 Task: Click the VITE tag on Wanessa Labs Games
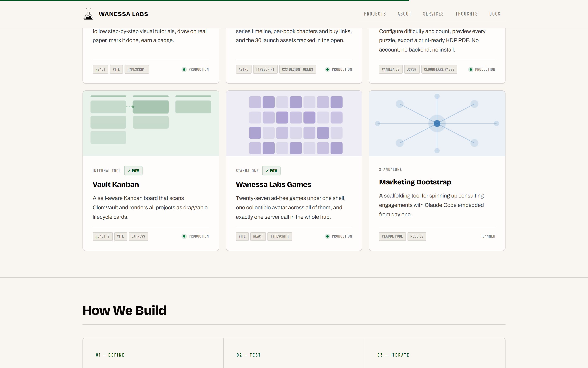pos(242,236)
